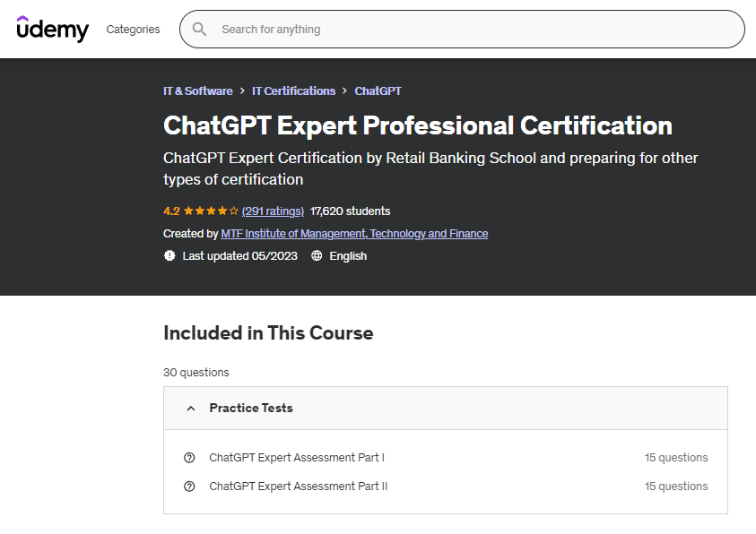
Task: Go to ChatGPT breadcrumb topic
Action: coord(378,91)
